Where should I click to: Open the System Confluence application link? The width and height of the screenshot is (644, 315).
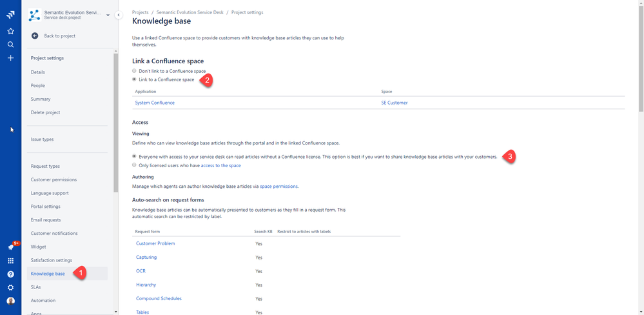(x=155, y=103)
